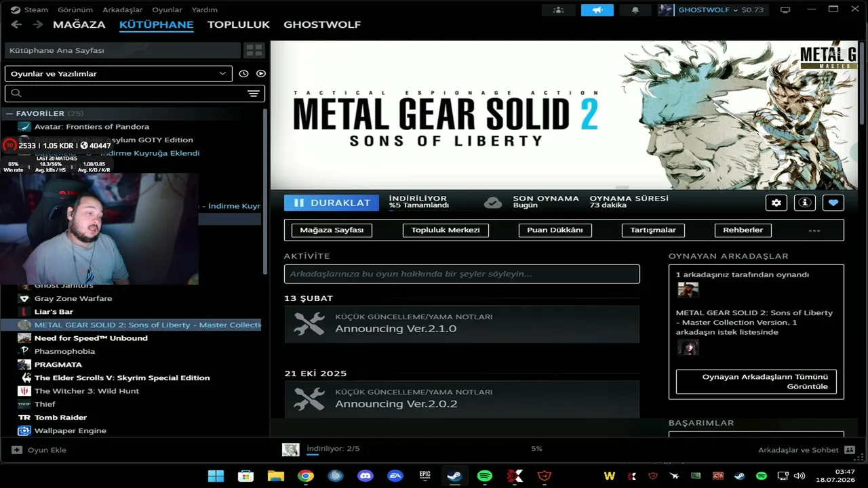The image size is (868, 488).
Task: Open Tartışmalar page
Action: click(653, 230)
